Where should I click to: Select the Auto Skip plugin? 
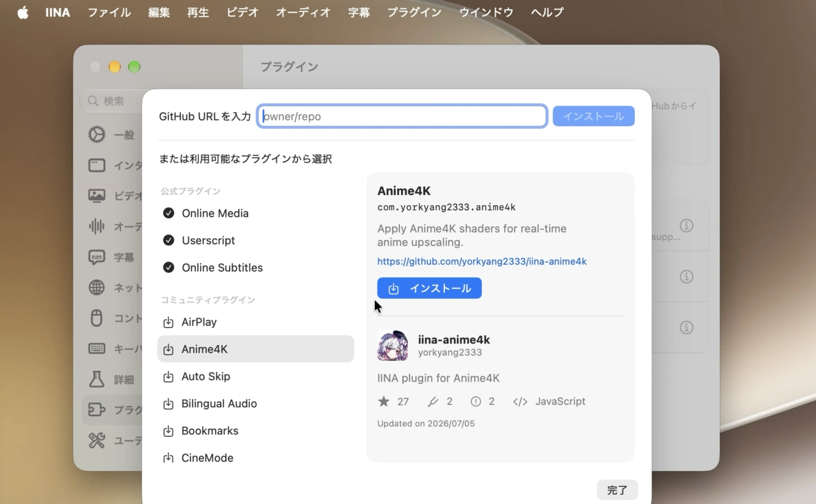click(256, 377)
